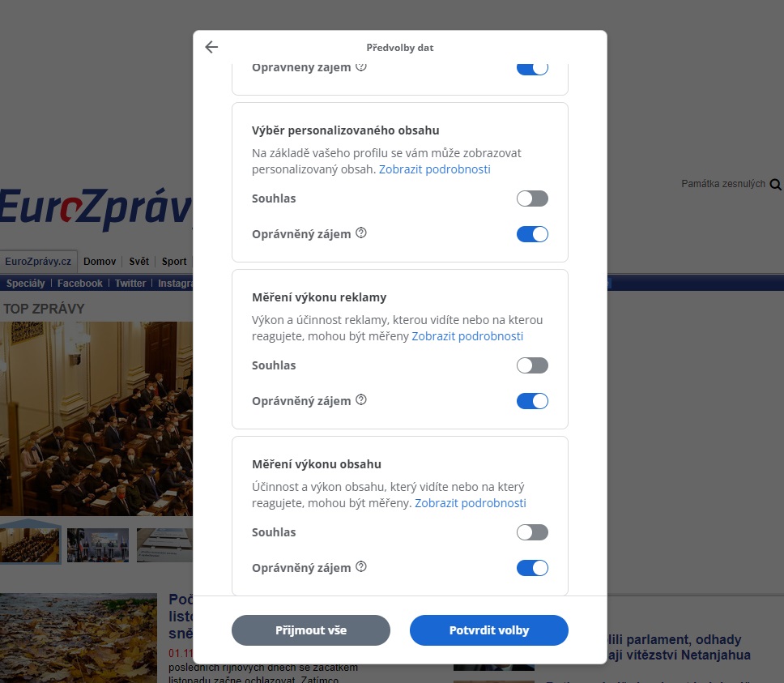Enable Souhlas for Měření výkonu reklamy

coord(532,365)
